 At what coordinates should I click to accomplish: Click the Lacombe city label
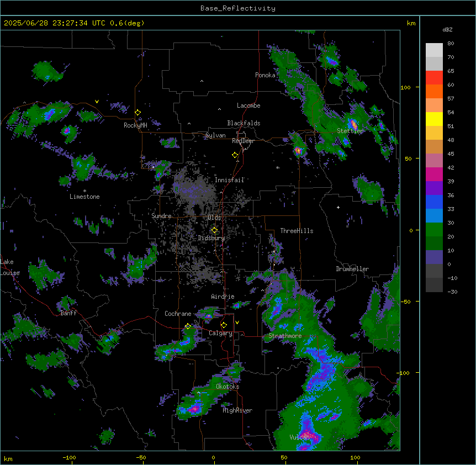point(248,105)
